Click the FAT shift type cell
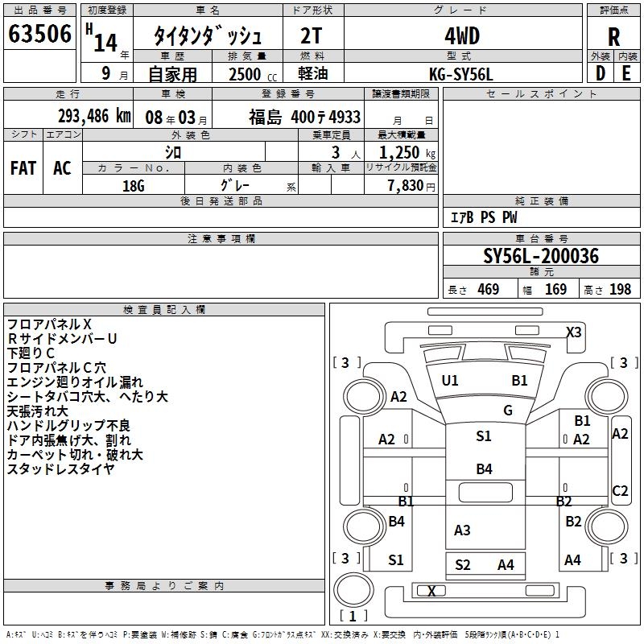 (x=23, y=167)
